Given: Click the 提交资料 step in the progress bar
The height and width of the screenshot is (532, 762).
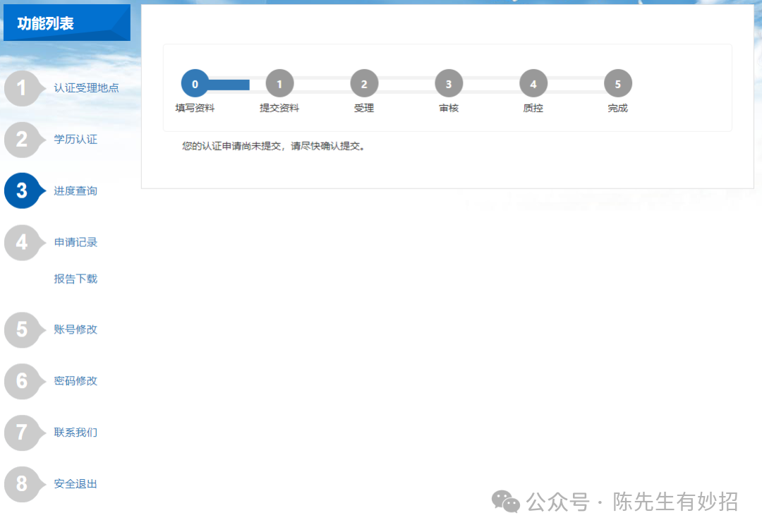Looking at the screenshot, I should (x=279, y=83).
